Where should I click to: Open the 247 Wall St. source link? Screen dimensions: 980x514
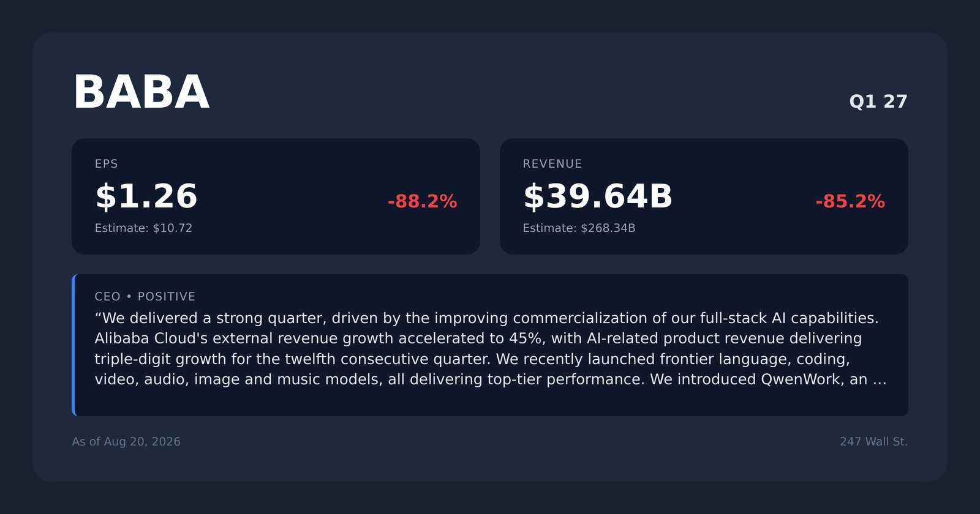[873, 442]
